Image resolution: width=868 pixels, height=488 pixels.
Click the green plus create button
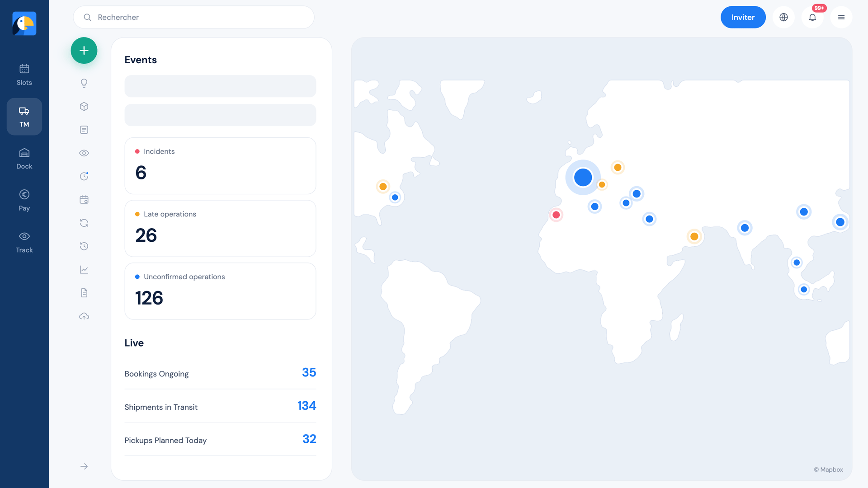tap(84, 51)
